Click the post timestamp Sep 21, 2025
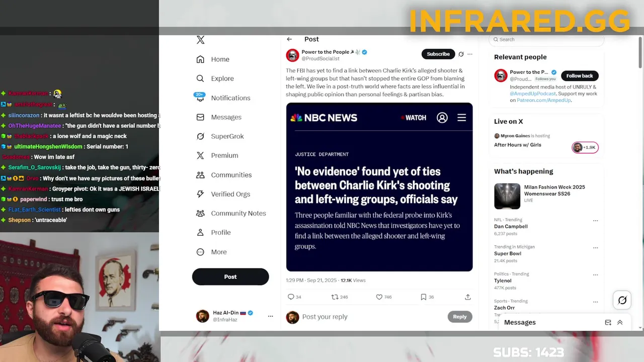 pos(310,281)
